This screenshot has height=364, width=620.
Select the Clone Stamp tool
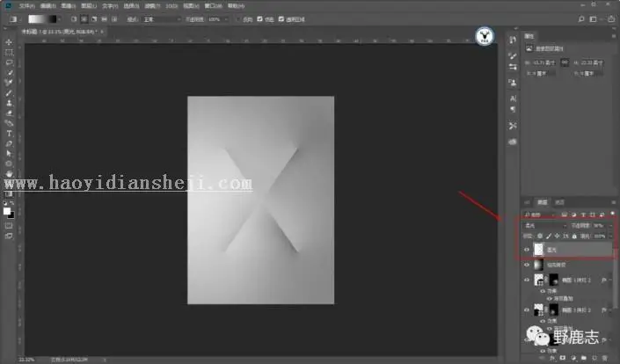[x=9, y=103]
